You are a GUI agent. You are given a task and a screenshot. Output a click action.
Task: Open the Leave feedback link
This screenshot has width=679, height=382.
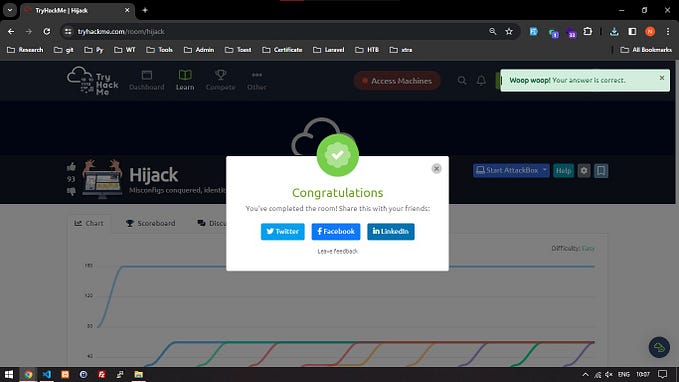click(x=338, y=251)
